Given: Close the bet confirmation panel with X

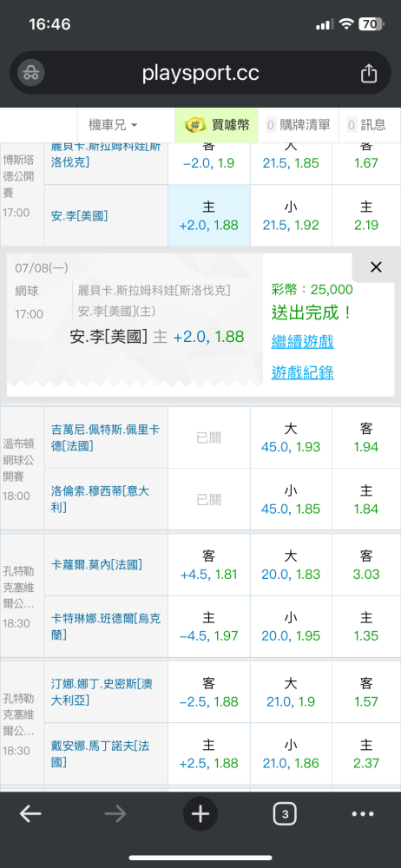Looking at the screenshot, I should click(376, 267).
